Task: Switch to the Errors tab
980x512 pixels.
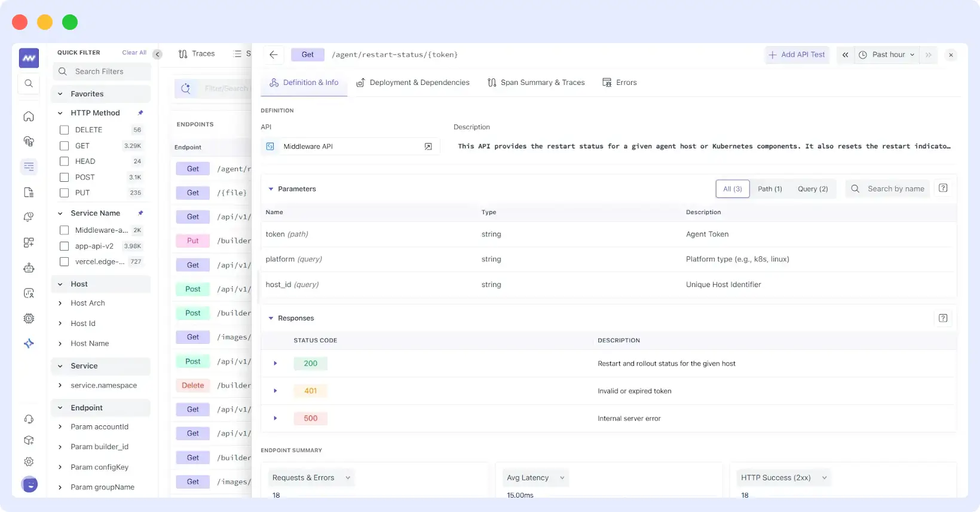Action: (x=620, y=83)
